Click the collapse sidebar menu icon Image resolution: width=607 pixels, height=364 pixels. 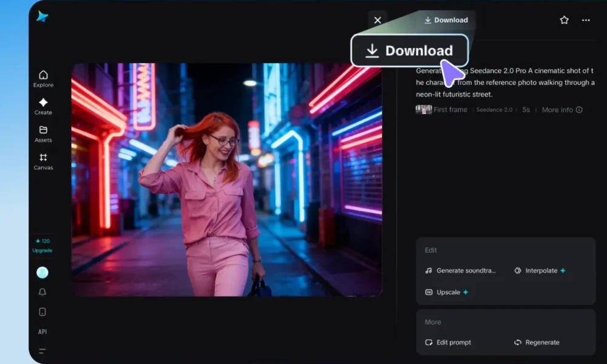point(42,351)
